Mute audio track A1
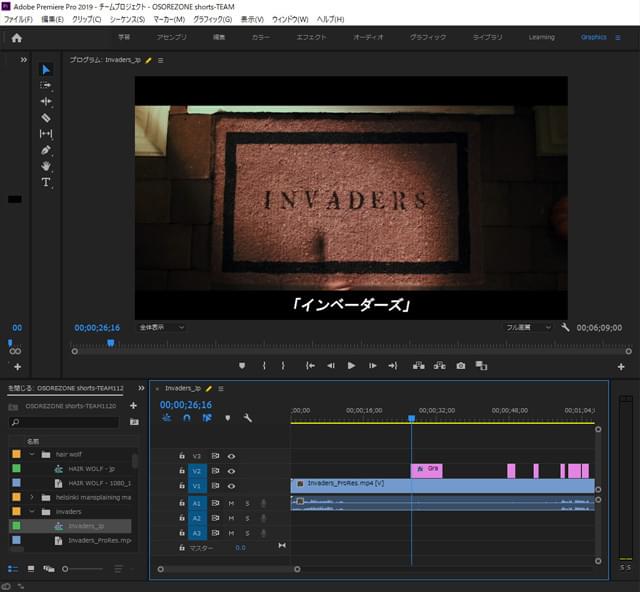The width and height of the screenshot is (640, 592). (231, 503)
